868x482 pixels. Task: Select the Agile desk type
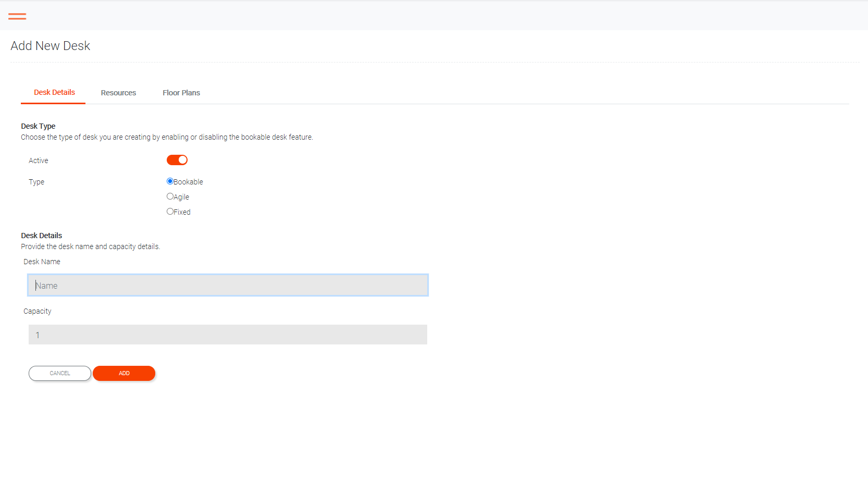click(170, 196)
